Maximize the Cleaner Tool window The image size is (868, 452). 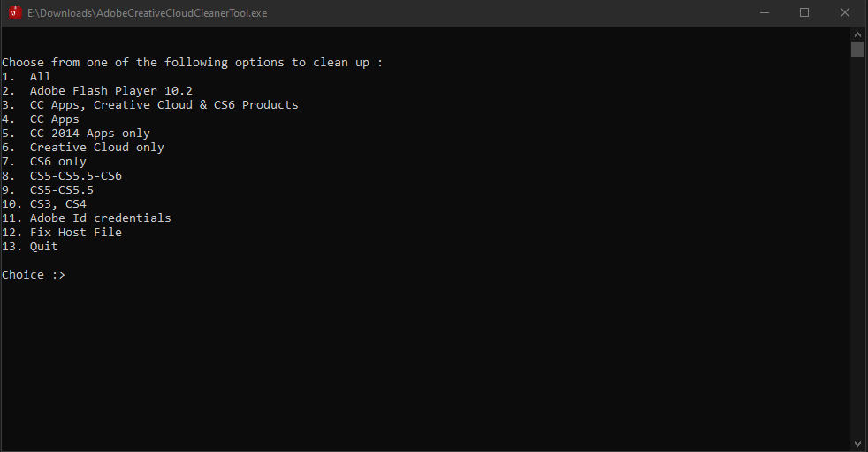(x=804, y=12)
